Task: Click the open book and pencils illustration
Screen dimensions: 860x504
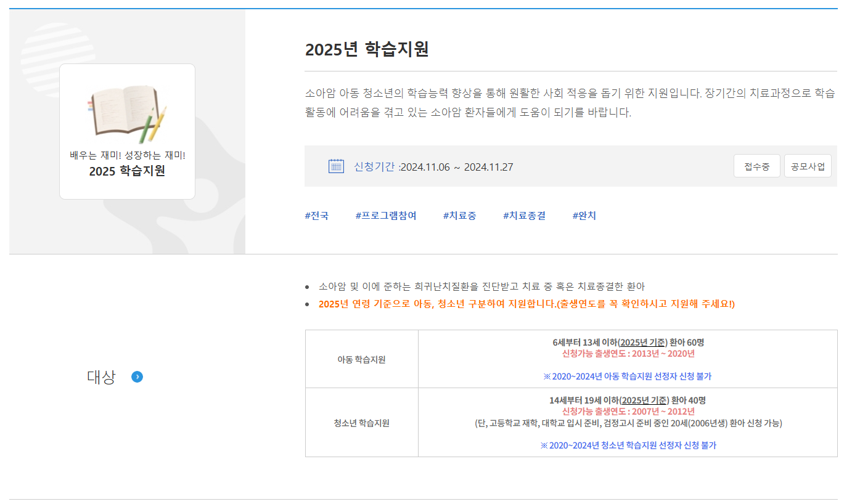Action: [x=127, y=112]
